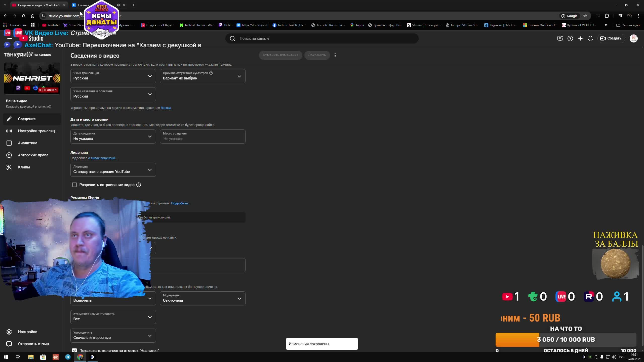644x362 pixels.
Task: Click the help question mark in the header
Action: click(x=570, y=38)
